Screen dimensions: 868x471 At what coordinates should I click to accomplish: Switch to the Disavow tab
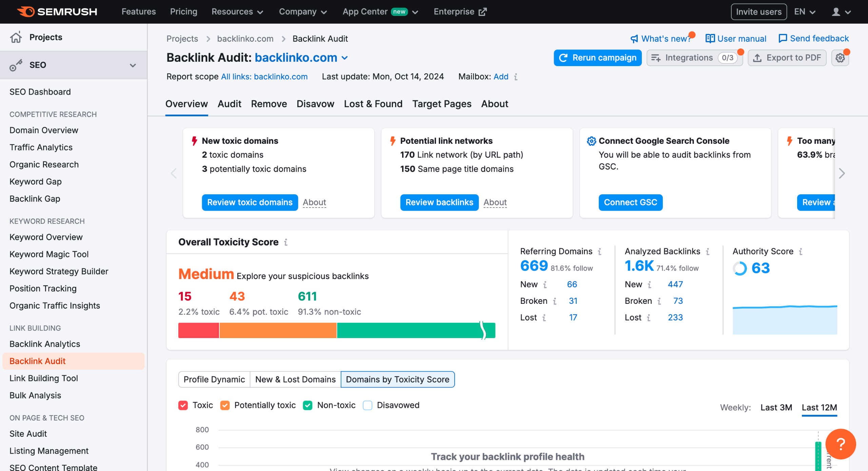point(315,104)
